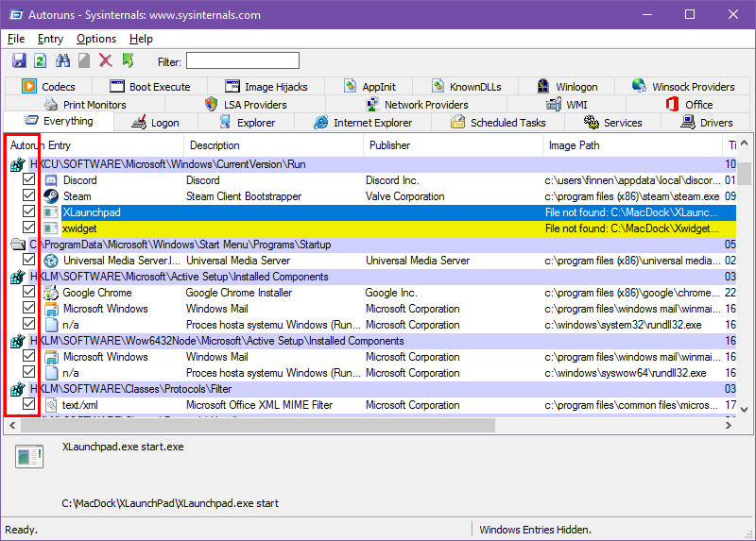The height and width of the screenshot is (541, 756).
Task: Switch to the Scheduled Tasks tab
Action: point(498,123)
